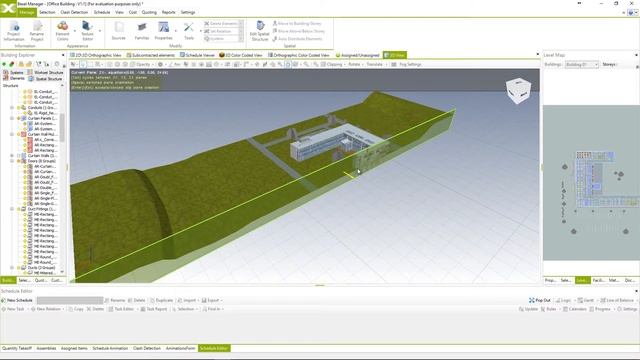Click the green dot icon in Building Explorer
The width and height of the screenshot is (640, 360).
[x=4, y=64]
